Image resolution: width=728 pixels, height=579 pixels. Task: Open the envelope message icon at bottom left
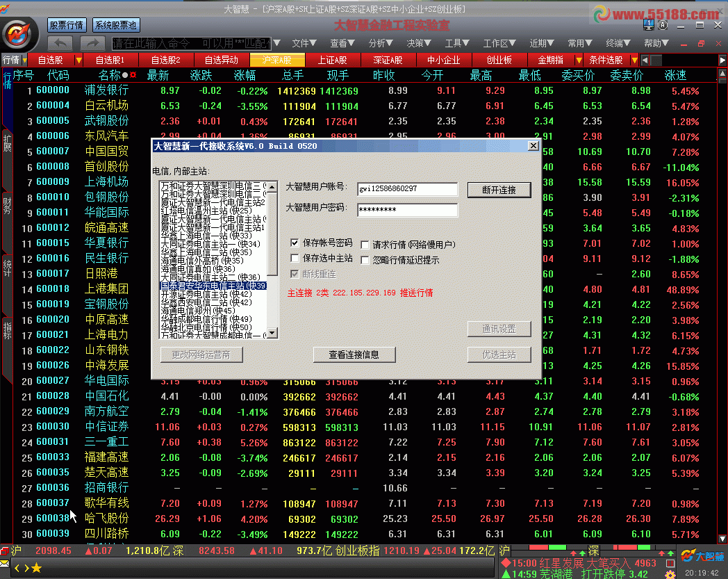pyautogui.click(x=4, y=564)
